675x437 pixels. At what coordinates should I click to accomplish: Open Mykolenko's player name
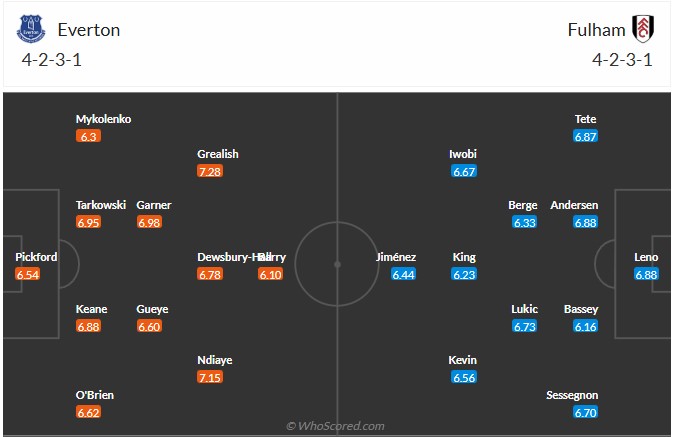(103, 119)
